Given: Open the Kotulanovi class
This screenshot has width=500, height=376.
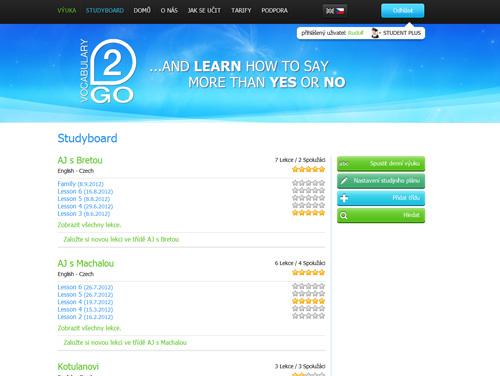Looking at the screenshot, I should (78, 367).
